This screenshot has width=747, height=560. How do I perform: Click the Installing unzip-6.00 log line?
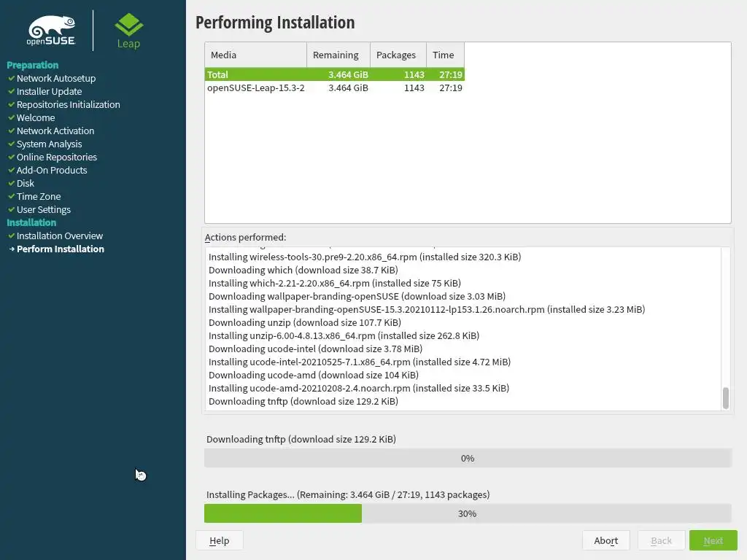click(344, 335)
